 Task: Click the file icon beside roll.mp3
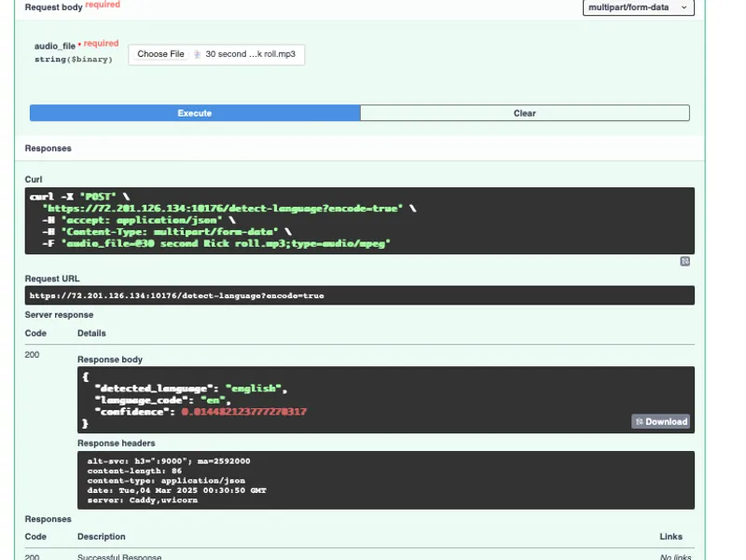tap(197, 54)
